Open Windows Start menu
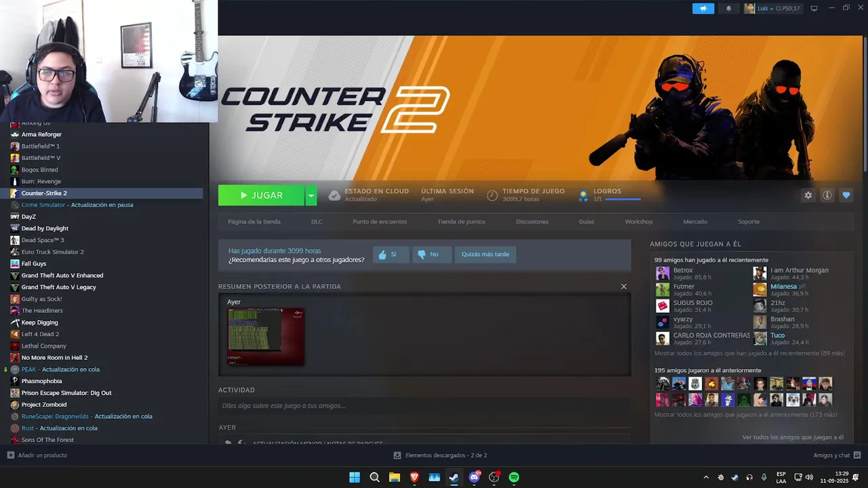The width and height of the screenshot is (868, 488). click(355, 477)
